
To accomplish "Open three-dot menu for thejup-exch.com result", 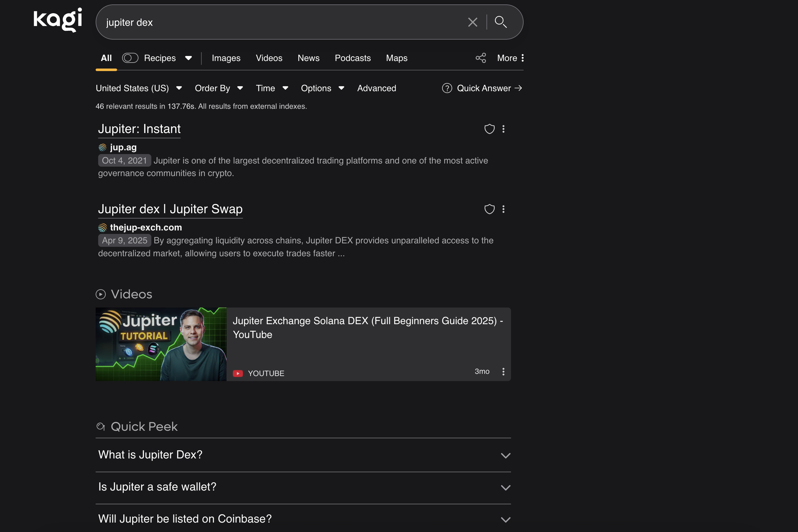I will (x=503, y=209).
